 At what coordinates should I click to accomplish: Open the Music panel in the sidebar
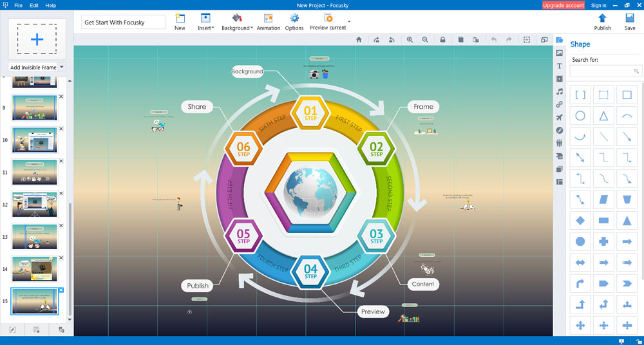[x=560, y=91]
